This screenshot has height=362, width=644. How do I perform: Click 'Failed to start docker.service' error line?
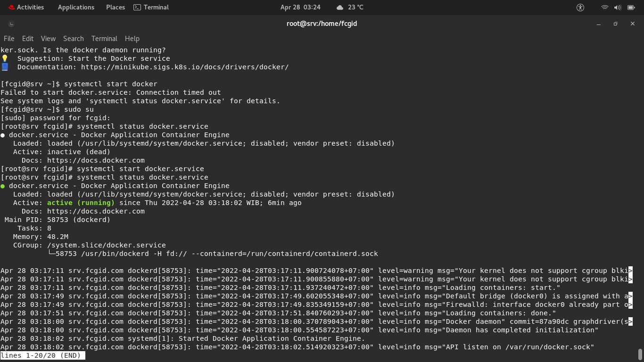111,92
